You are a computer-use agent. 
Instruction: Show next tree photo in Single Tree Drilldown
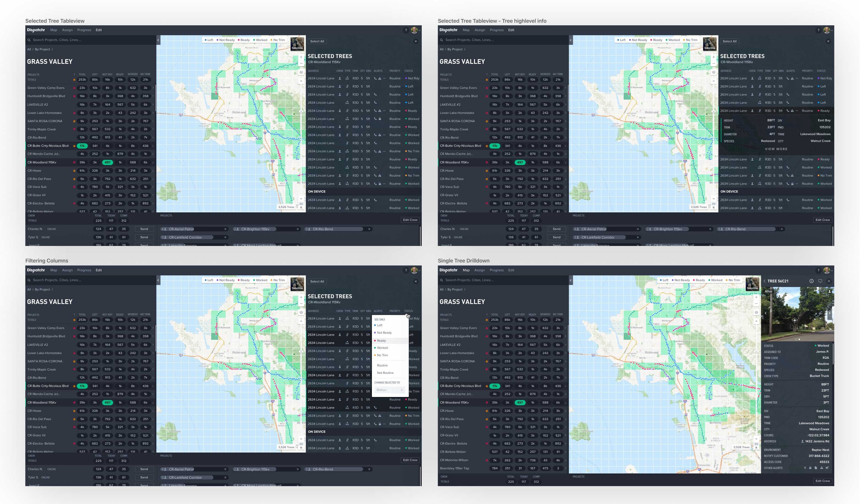pyautogui.click(x=829, y=313)
